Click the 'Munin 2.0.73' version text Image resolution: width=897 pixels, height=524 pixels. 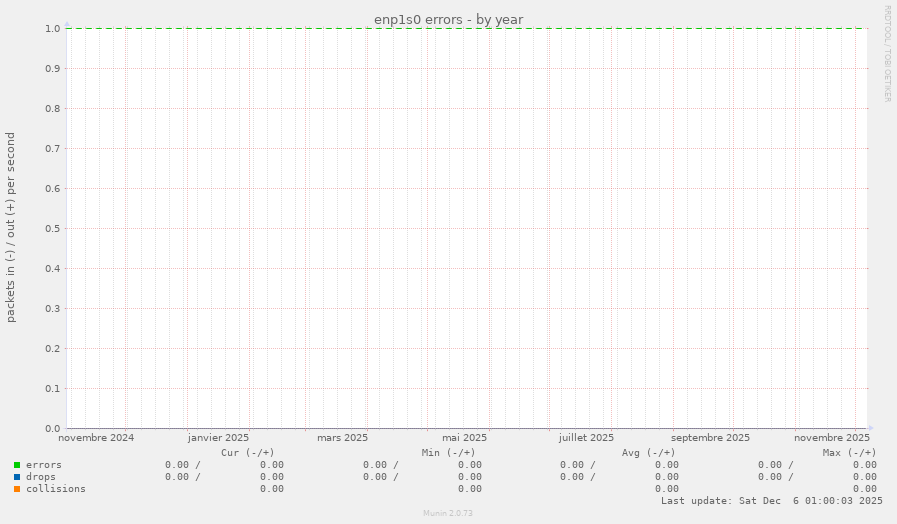(448, 513)
